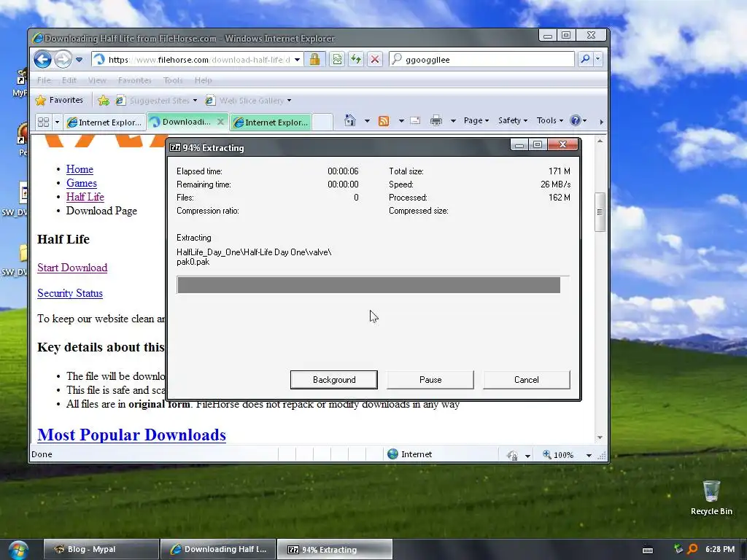747x560 pixels.
Task: Click the security lock icon in address bar
Action: click(314, 60)
